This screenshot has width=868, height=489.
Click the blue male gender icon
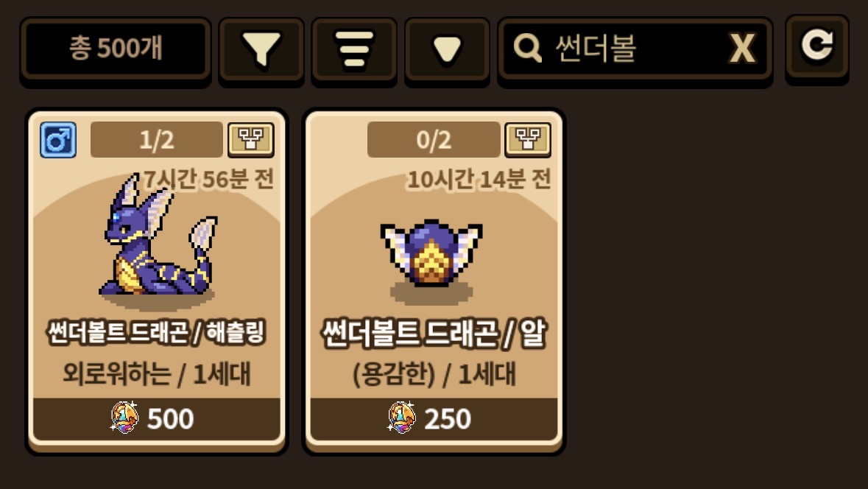[x=58, y=140]
